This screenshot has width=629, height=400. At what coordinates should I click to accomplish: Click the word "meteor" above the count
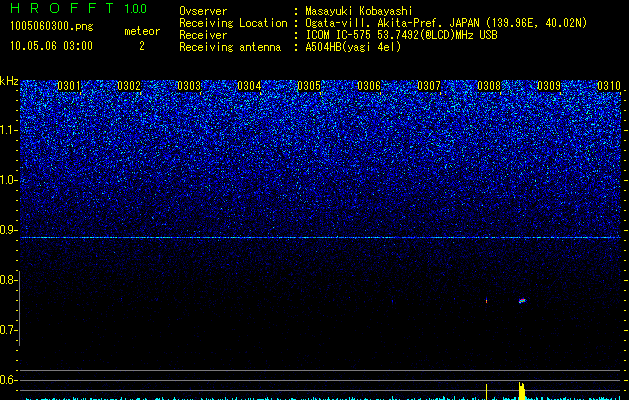(x=142, y=31)
